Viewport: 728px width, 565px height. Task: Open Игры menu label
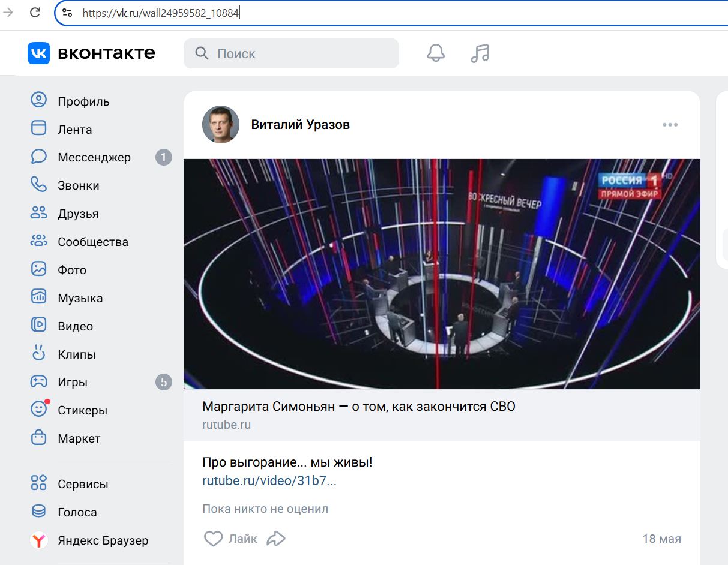pos(73,382)
